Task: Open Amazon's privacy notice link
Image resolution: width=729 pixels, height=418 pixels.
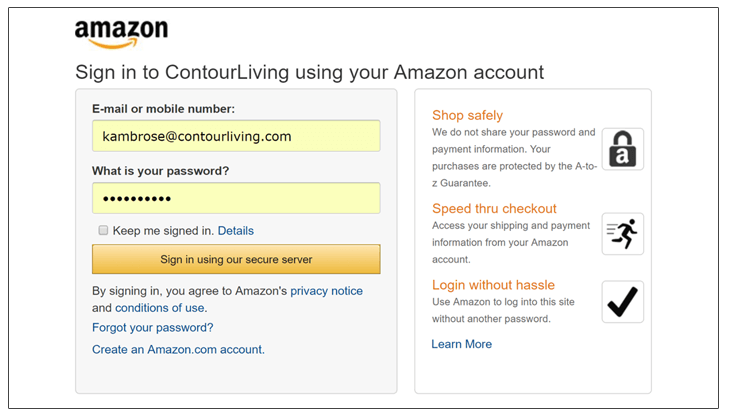Action: 326,291
